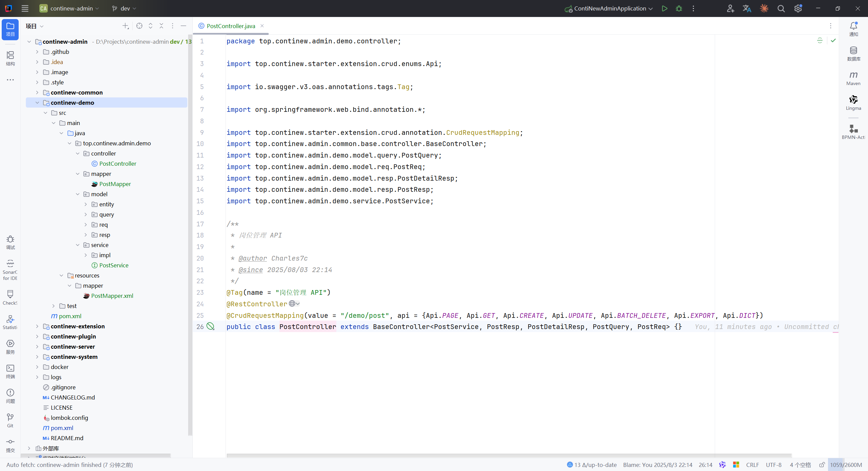Close the PostController.java tab
868x471 pixels.
[x=262, y=26]
